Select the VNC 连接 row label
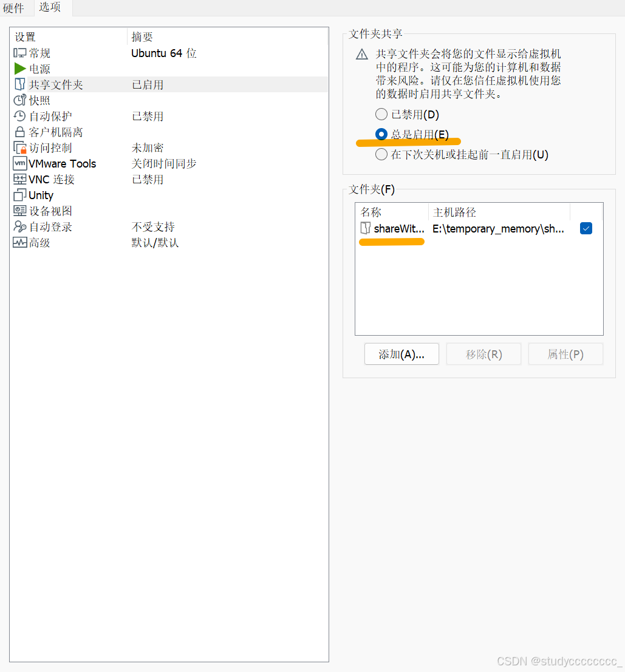Screen dimensions: 625x672 tap(52, 180)
